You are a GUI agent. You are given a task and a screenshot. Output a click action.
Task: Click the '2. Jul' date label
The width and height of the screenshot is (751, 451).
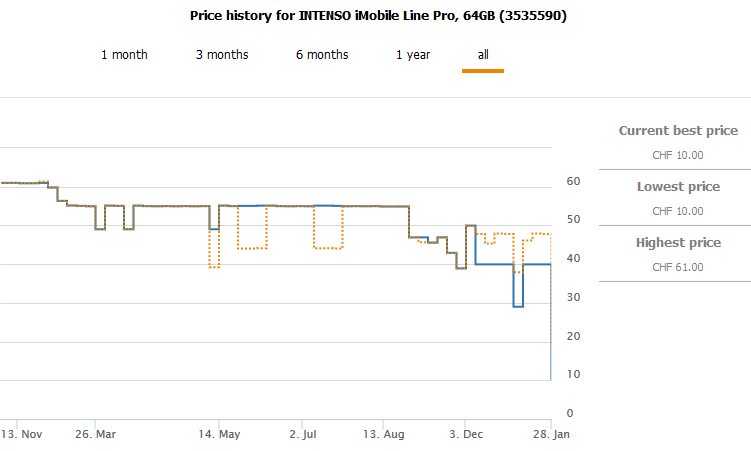click(303, 435)
